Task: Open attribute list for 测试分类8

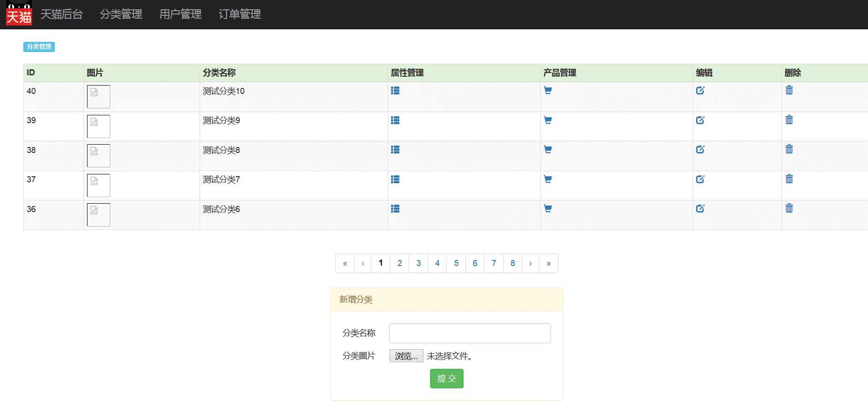Action: pos(395,150)
